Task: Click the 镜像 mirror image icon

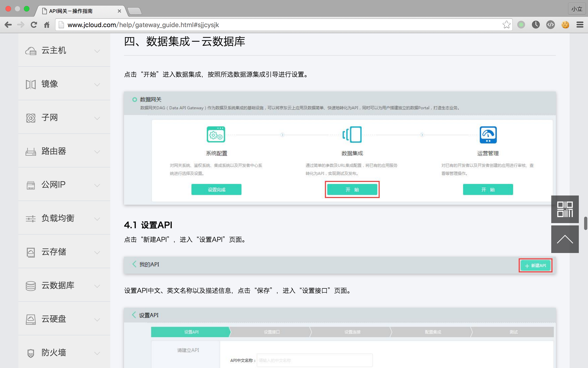Action: 31,84
